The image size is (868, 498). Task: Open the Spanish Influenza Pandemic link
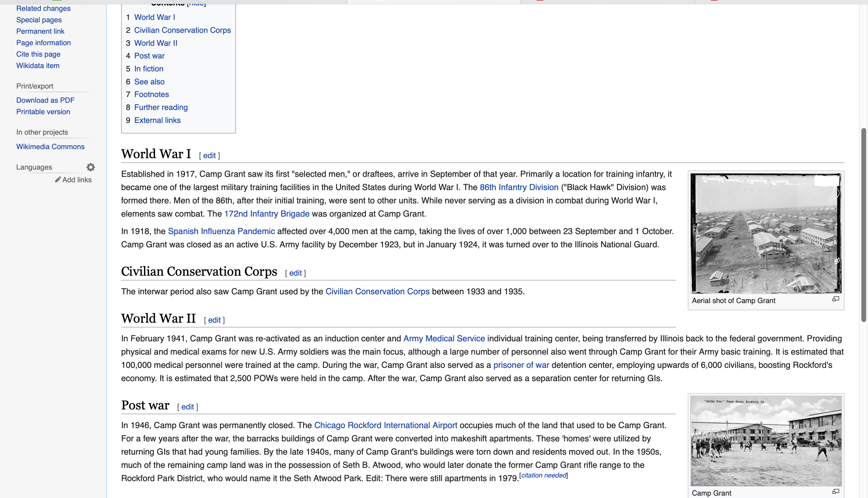221,232
